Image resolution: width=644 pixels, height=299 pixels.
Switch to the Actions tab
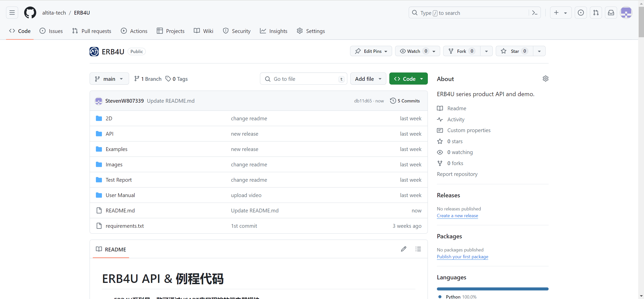pyautogui.click(x=134, y=31)
